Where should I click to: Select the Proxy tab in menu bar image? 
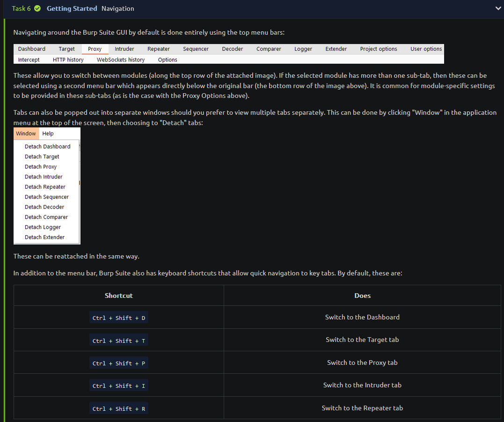[x=95, y=49]
